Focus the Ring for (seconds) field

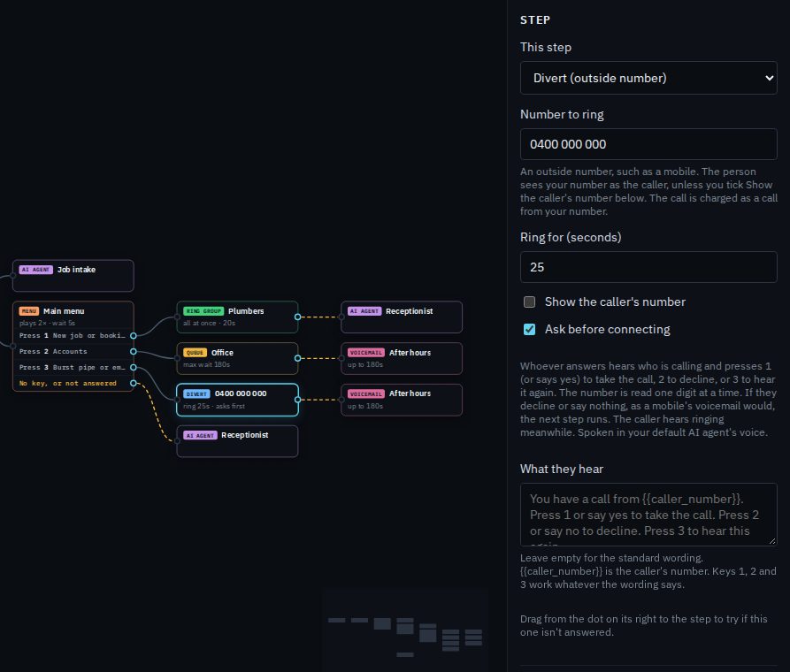point(648,267)
